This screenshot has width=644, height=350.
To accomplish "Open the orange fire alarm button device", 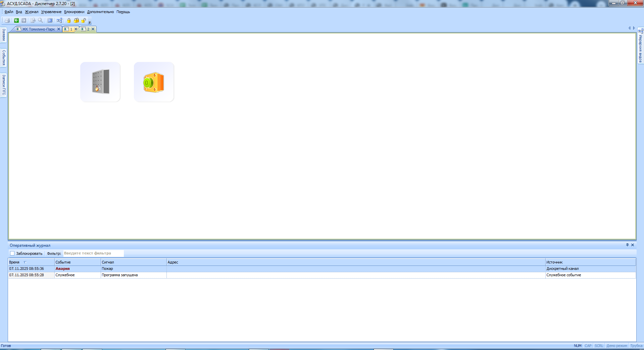I will point(154,82).
